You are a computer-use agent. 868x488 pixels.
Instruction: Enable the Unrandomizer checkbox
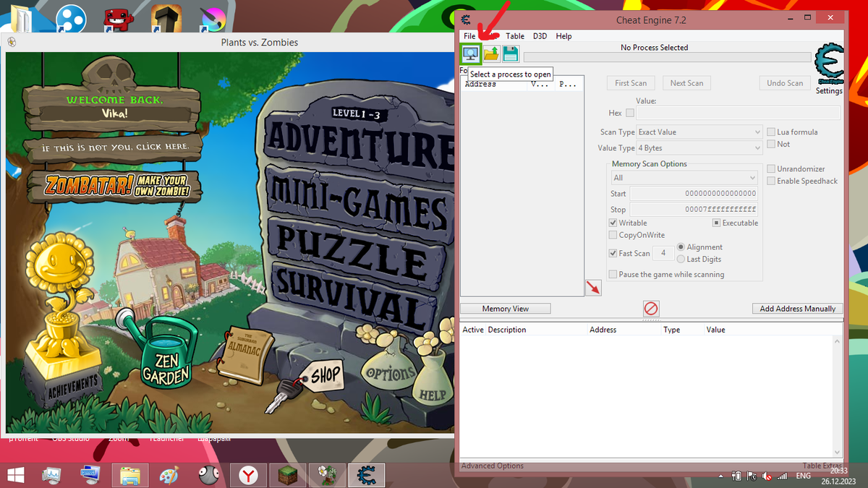(771, 168)
